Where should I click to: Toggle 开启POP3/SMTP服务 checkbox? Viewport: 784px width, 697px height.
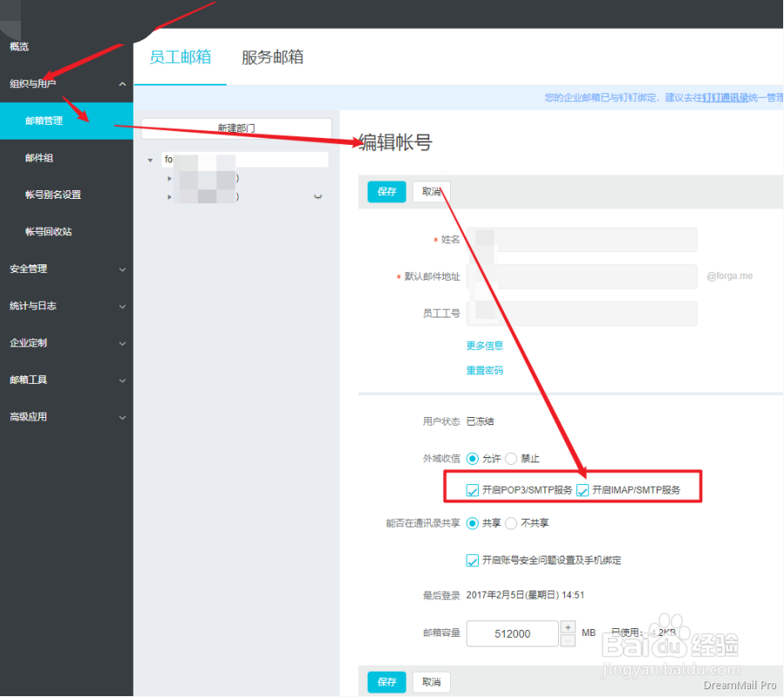472,490
